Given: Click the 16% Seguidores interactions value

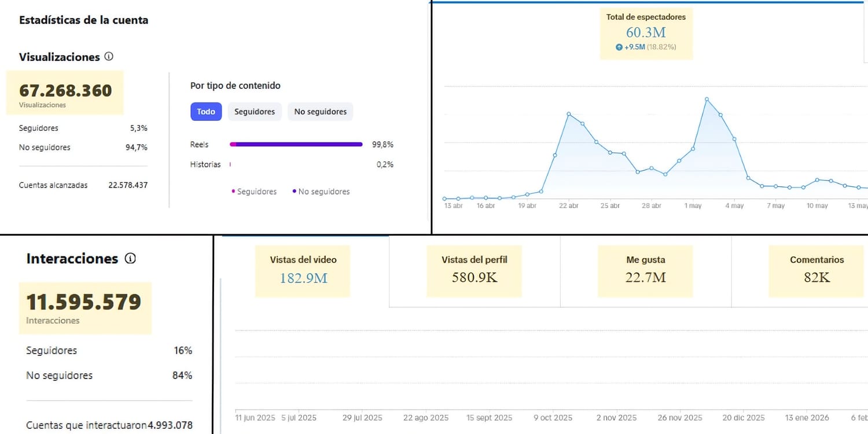Looking at the screenshot, I should [183, 351].
